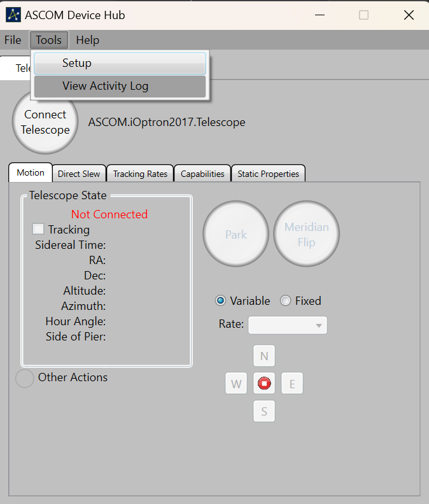Open the Rate dropdown
Image resolution: width=429 pixels, height=504 pixels.
click(x=288, y=325)
